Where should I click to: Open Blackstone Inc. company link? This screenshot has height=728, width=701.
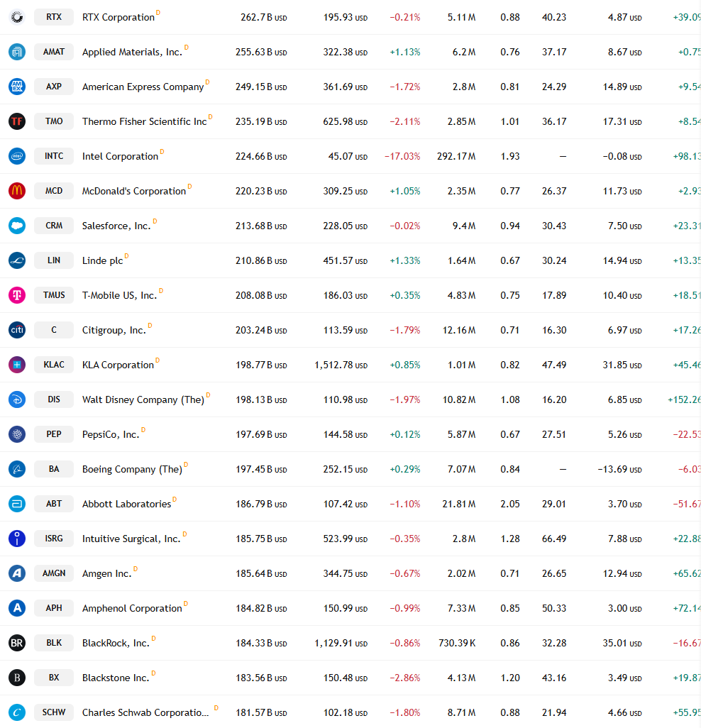coord(116,678)
